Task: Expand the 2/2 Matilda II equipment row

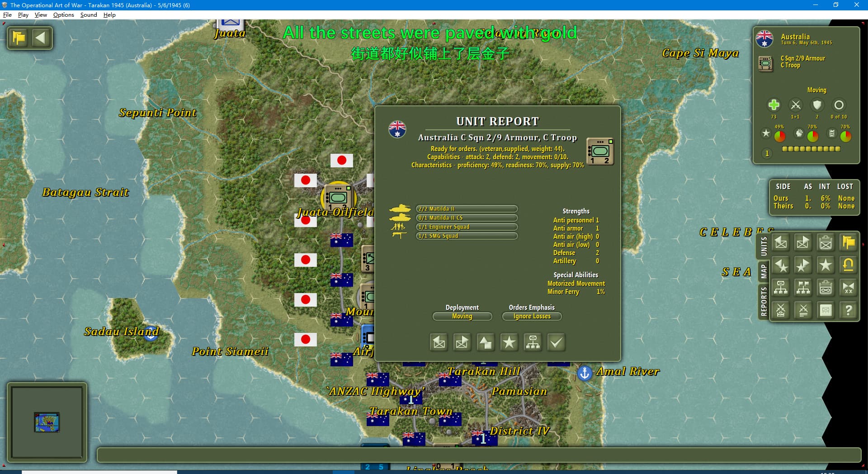Action: [467, 209]
